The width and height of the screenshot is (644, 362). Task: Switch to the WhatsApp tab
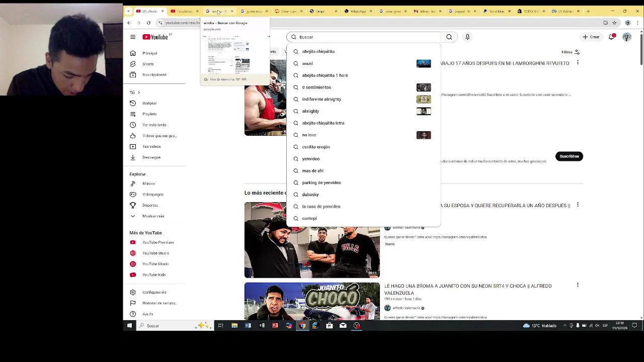pos(358,11)
